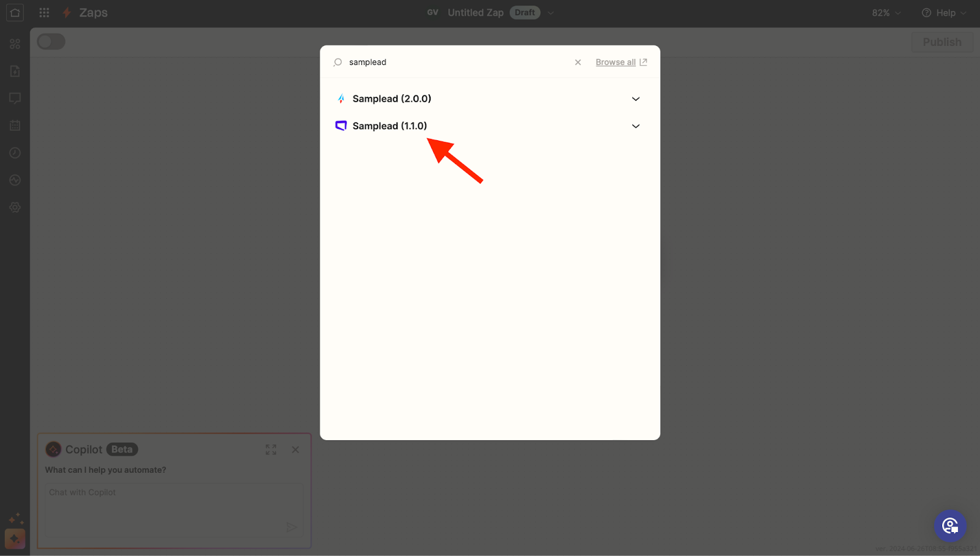Expand the Samplead (1.1.0) chevron

coord(636,126)
